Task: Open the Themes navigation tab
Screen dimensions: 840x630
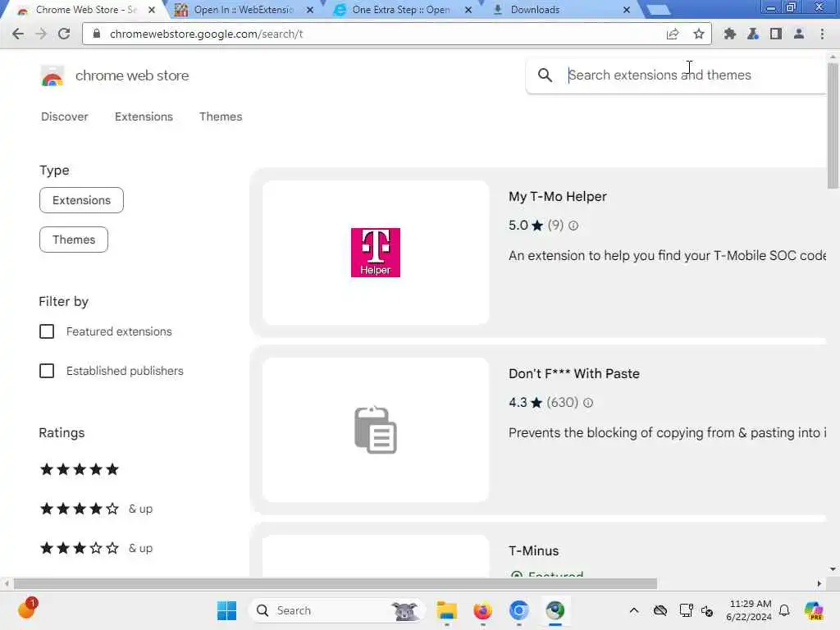Action: point(221,116)
